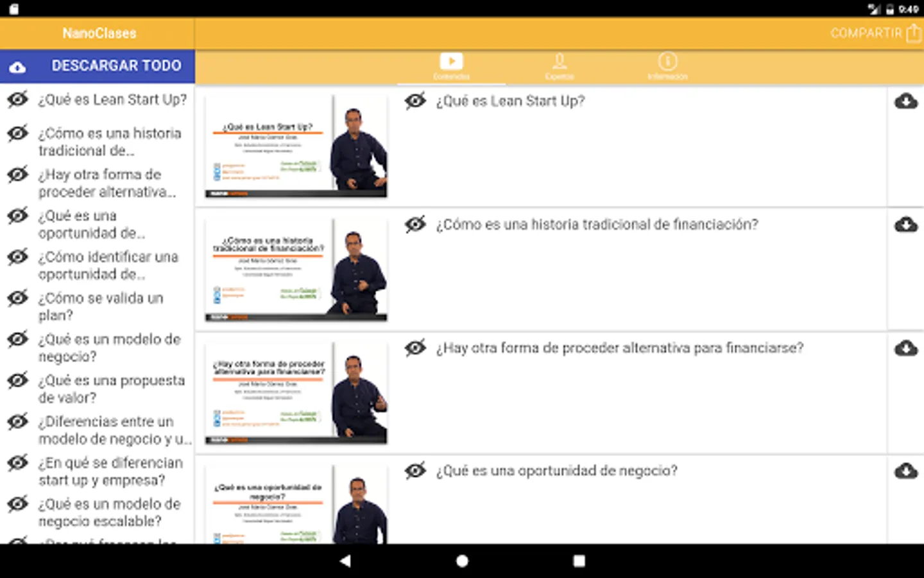The image size is (924, 578).
Task: Toggle eye for main '¿Cómo es una historia tradicional de financiación?'
Action: tap(415, 224)
